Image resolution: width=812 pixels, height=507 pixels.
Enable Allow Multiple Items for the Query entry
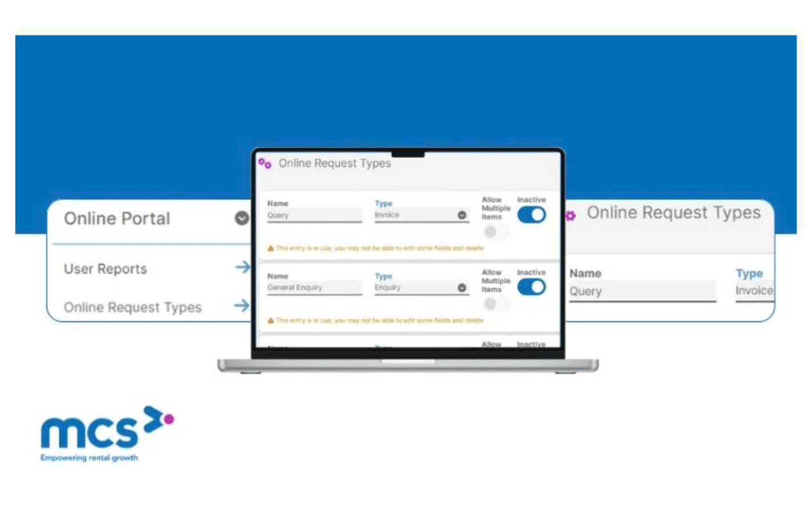tap(493, 231)
